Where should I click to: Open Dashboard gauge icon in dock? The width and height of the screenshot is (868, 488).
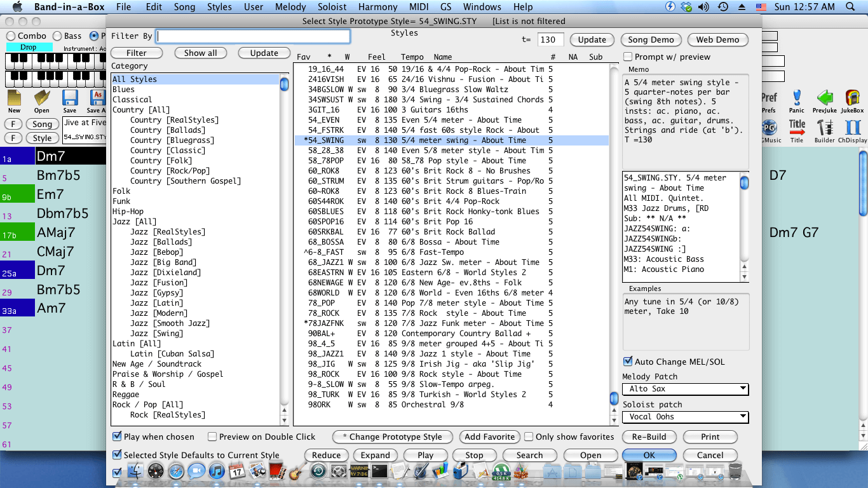click(x=156, y=471)
